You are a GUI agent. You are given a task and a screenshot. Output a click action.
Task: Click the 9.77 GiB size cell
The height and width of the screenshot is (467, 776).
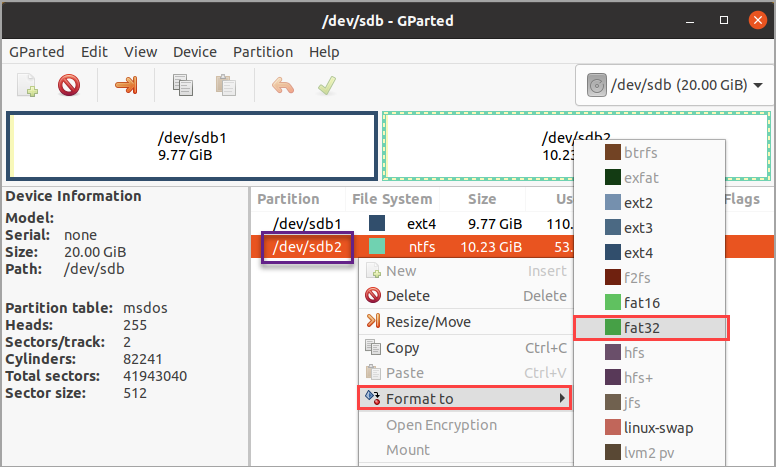tap(495, 224)
